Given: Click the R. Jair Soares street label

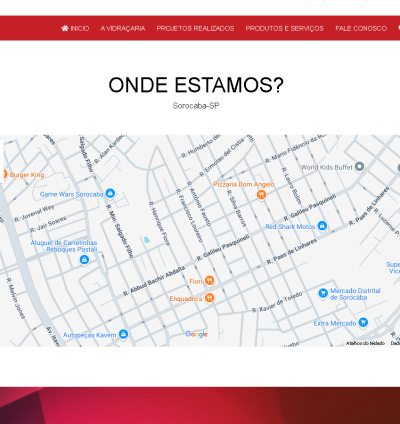Looking at the screenshot, I should [48, 224].
